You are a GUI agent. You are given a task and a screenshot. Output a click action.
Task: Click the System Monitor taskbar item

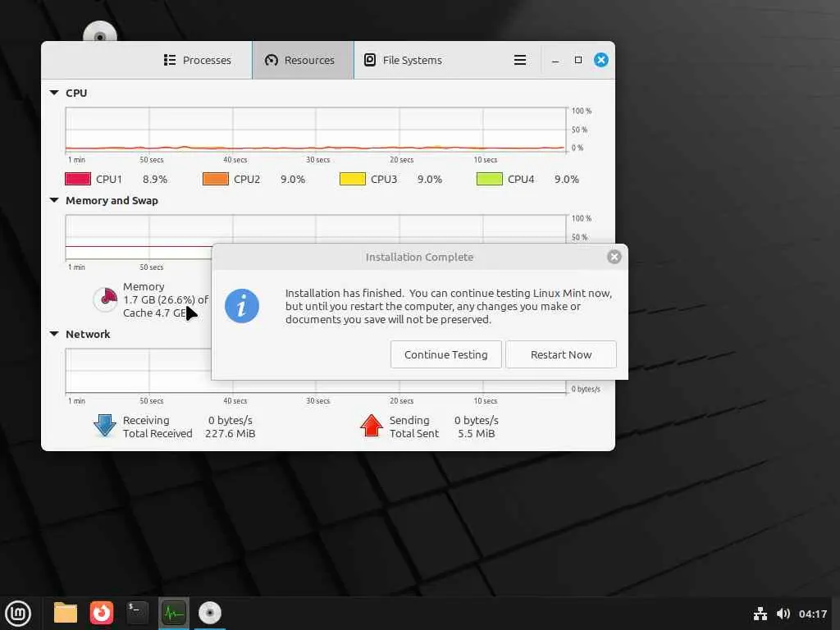[174, 614]
